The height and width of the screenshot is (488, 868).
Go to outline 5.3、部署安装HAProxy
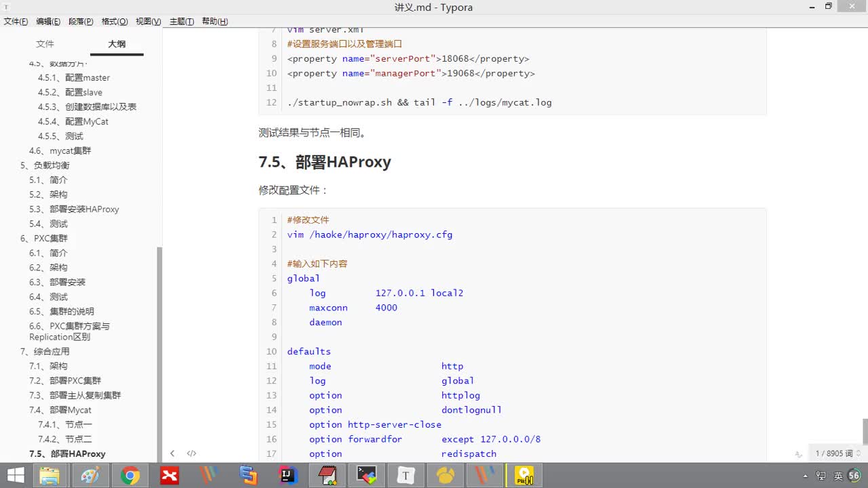(74, 209)
